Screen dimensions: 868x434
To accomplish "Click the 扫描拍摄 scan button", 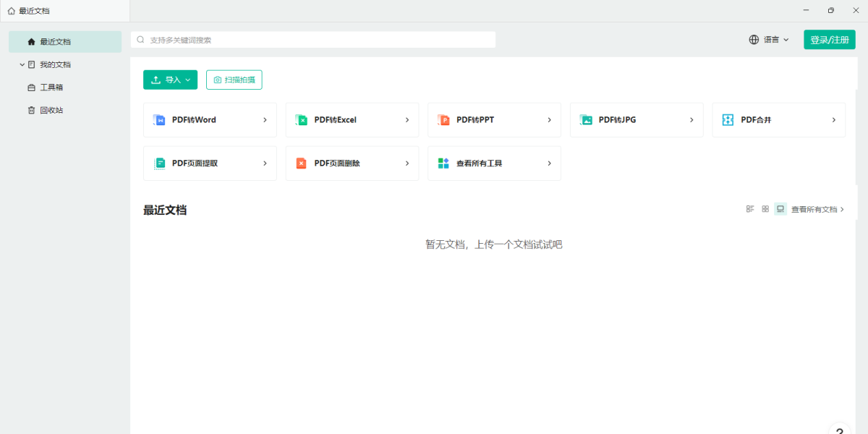I will (234, 80).
